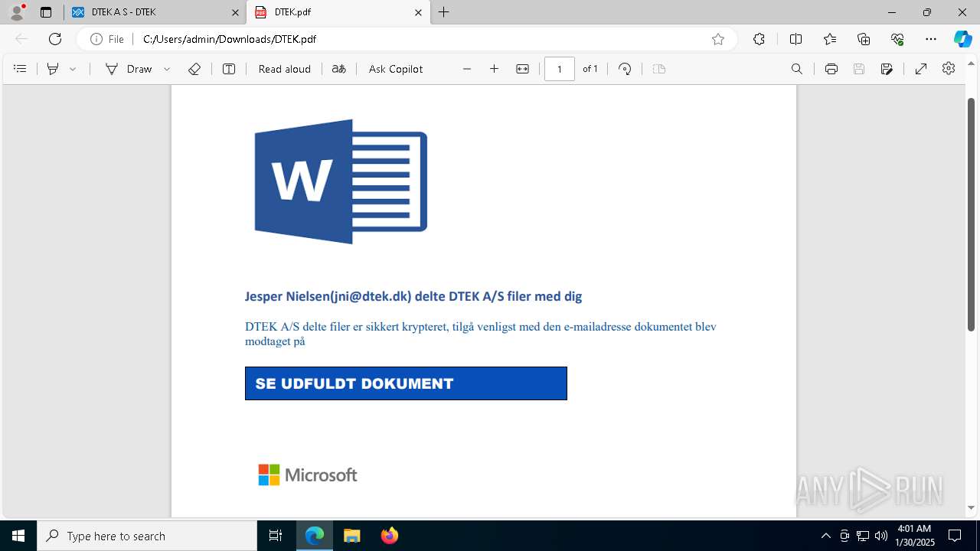Add text box to PDF
This screenshot has width=980, height=551.
click(x=229, y=69)
